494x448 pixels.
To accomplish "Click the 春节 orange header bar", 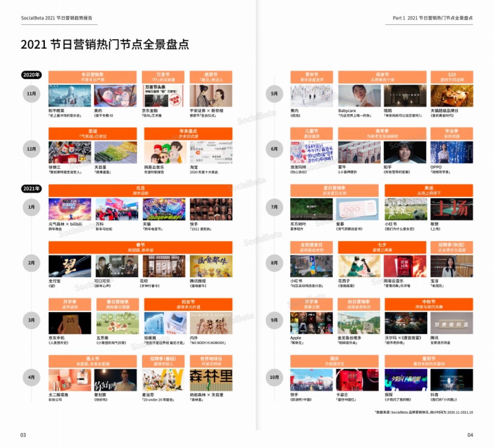I will [x=140, y=247].
